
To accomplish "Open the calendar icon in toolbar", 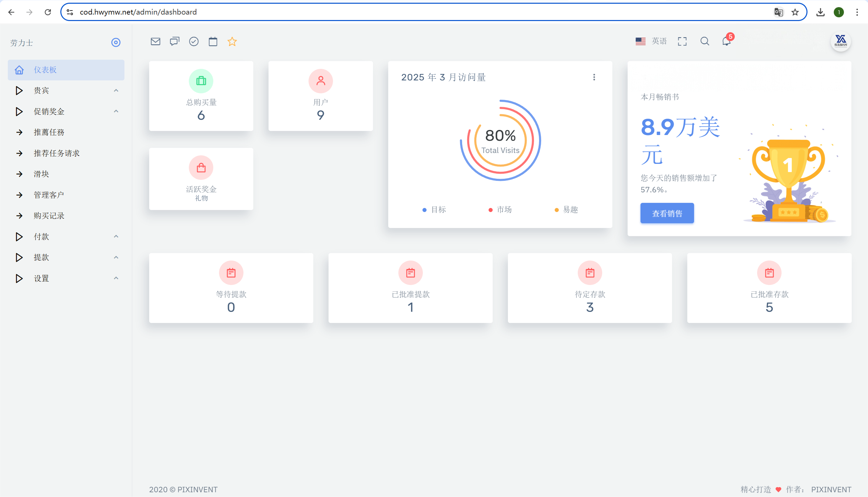I will click(213, 42).
